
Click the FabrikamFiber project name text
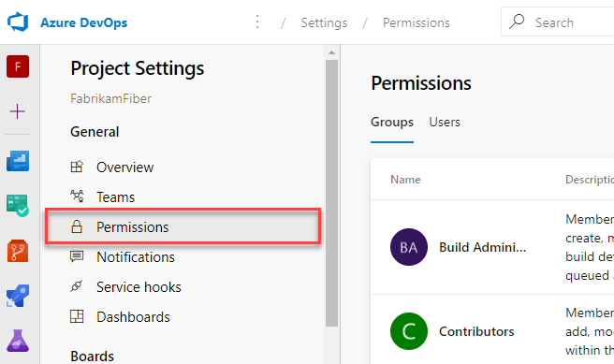tap(110, 98)
